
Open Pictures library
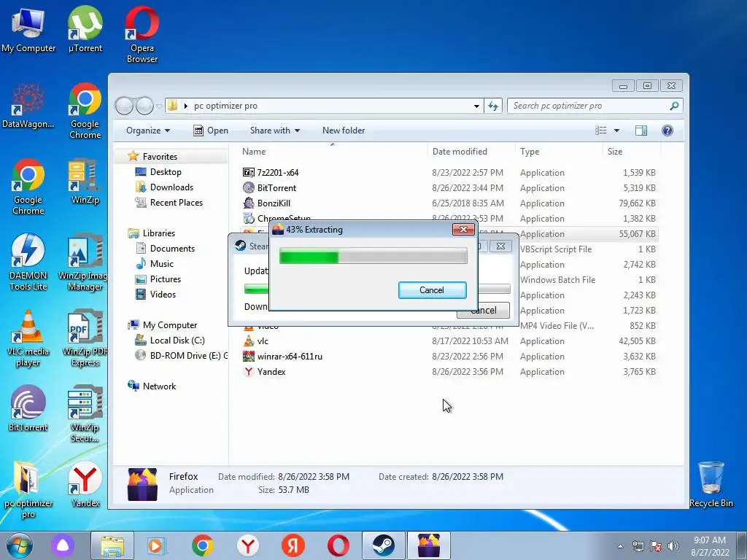tap(166, 279)
